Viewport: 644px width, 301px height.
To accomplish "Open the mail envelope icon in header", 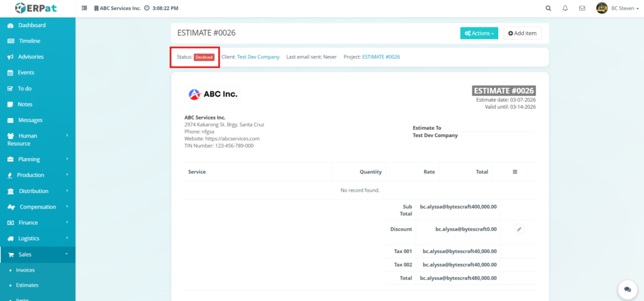I will [582, 8].
